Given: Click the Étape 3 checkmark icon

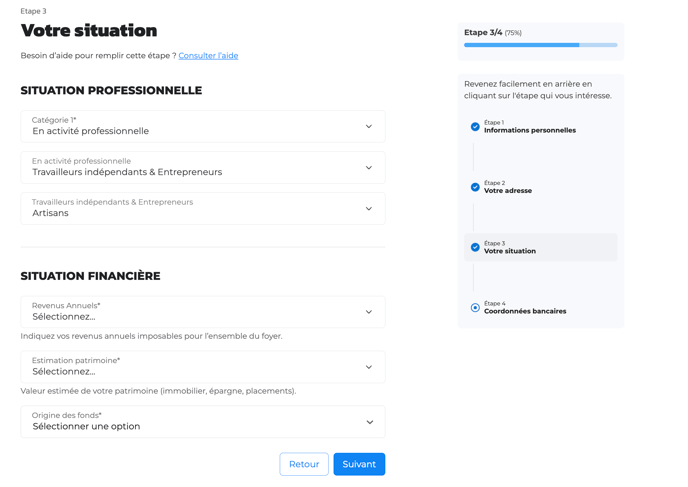Looking at the screenshot, I should 475,247.
